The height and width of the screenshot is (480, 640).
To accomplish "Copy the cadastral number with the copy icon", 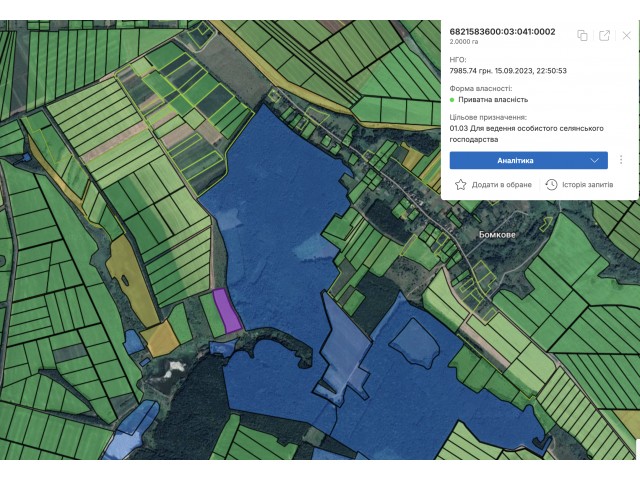I will pos(582,36).
